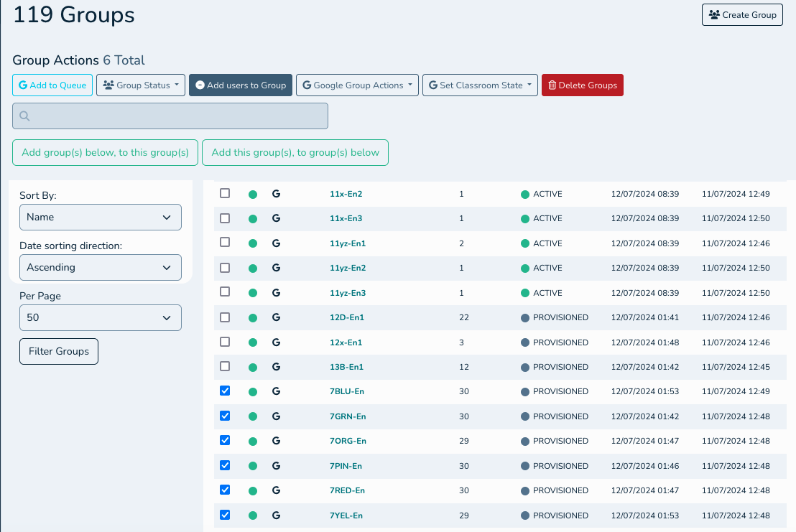Click green status dot in 12D-En1 row
Image resolution: width=796 pixels, height=532 pixels.
coord(253,317)
